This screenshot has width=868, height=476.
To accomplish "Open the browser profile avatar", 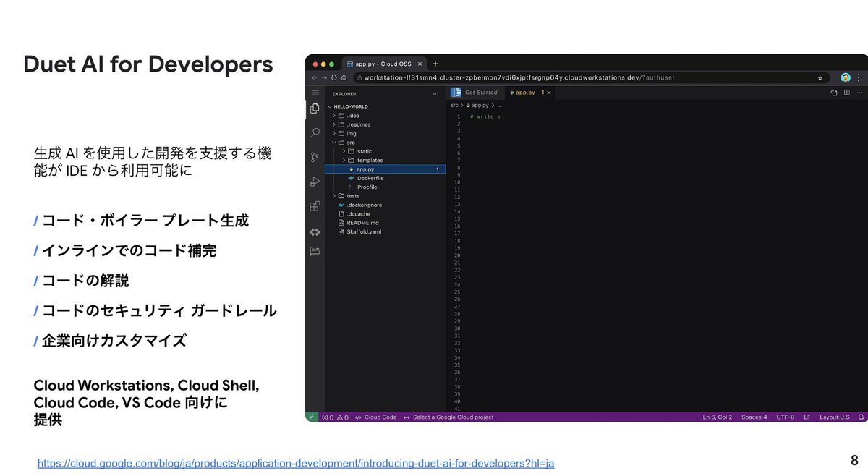I will 846,77.
